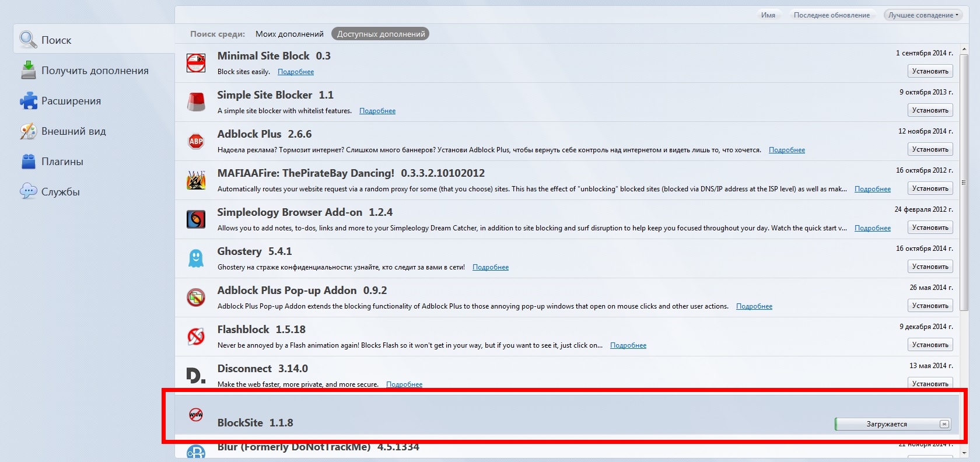
Task: Open the Поиск search category
Action: 94,40
